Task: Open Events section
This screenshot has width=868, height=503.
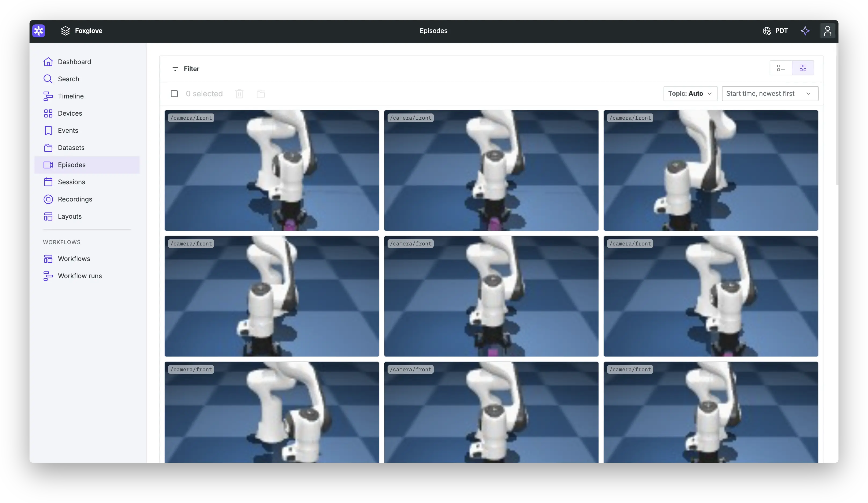Action: 87,130
